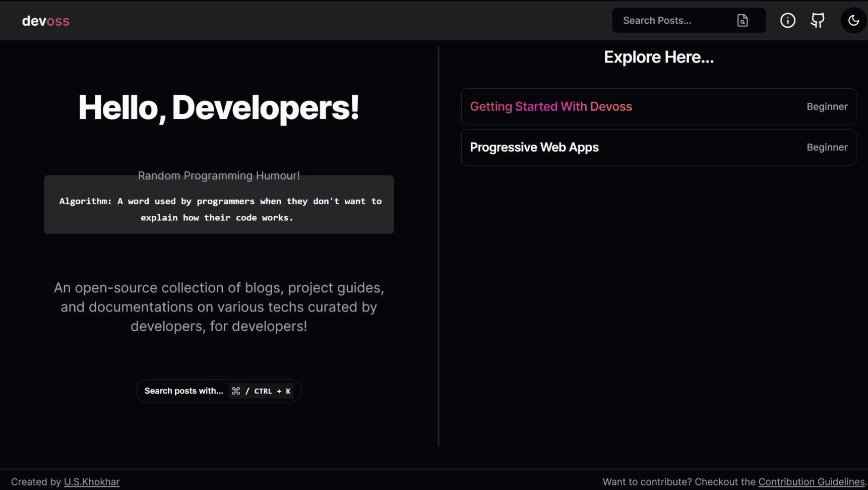Click the Explore Here... heading
The image size is (868, 490).
(x=659, y=57)
